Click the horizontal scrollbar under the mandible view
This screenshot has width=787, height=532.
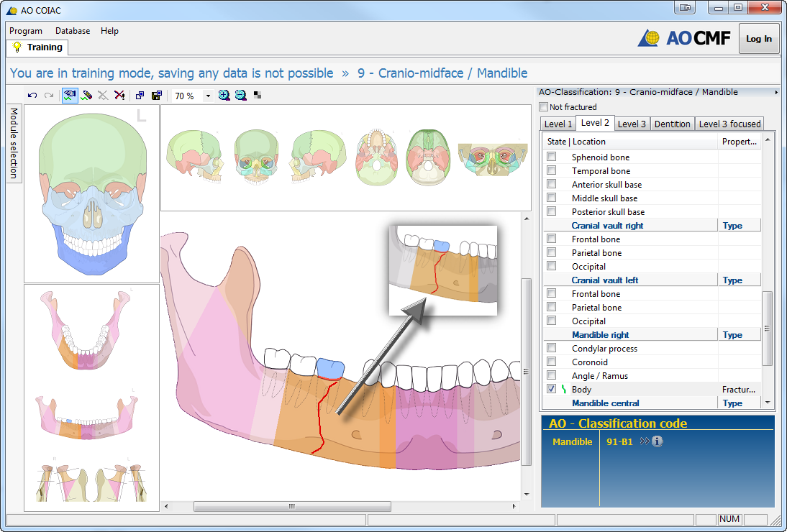pyautogui.click(x=291, y=506)
